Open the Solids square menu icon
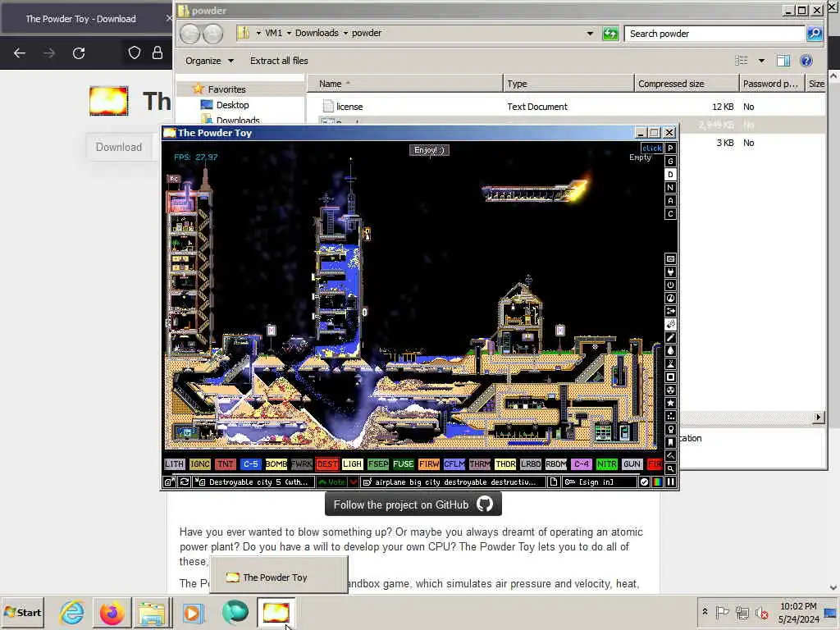The width and height of the screenshot is (840, 630). pyautogui.click(x=670, y=377)
